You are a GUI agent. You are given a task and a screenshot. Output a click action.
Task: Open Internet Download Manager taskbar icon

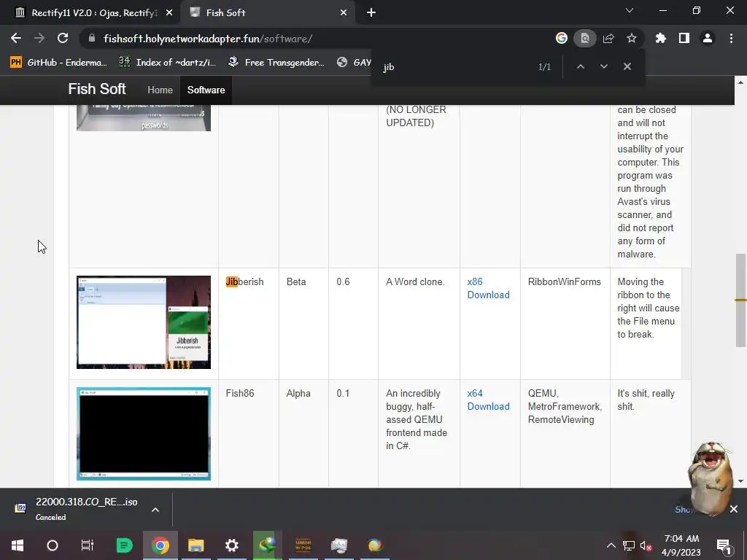coord(267,545)
